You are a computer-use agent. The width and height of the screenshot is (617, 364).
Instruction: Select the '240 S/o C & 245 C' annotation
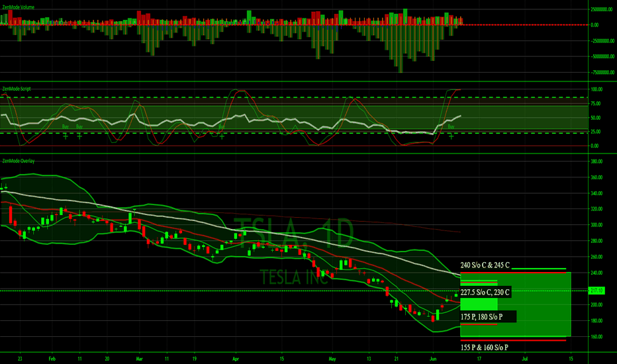pyautogui.click(x=485, y=265)
